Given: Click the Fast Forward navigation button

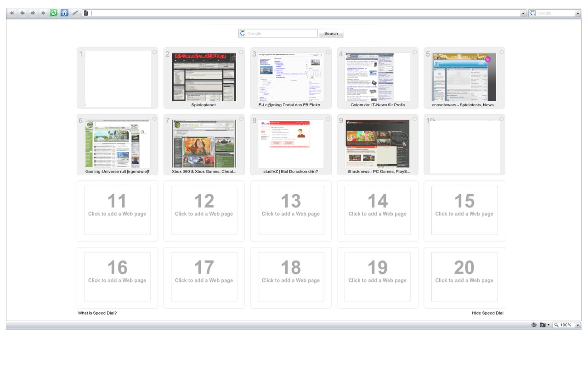Looking at the screenshot, I should pyautogui.click(x=43, y=13).
